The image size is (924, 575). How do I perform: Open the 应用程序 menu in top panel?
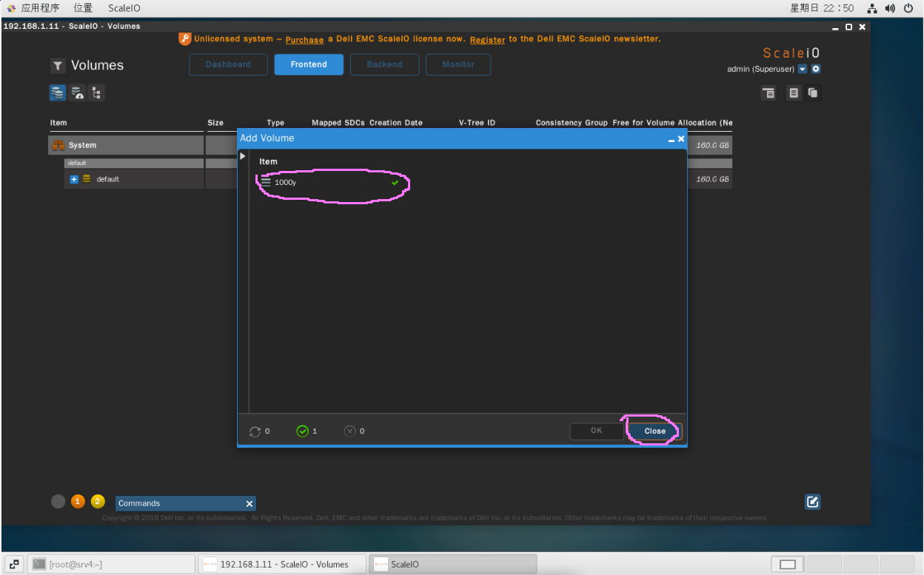[40, 8]
